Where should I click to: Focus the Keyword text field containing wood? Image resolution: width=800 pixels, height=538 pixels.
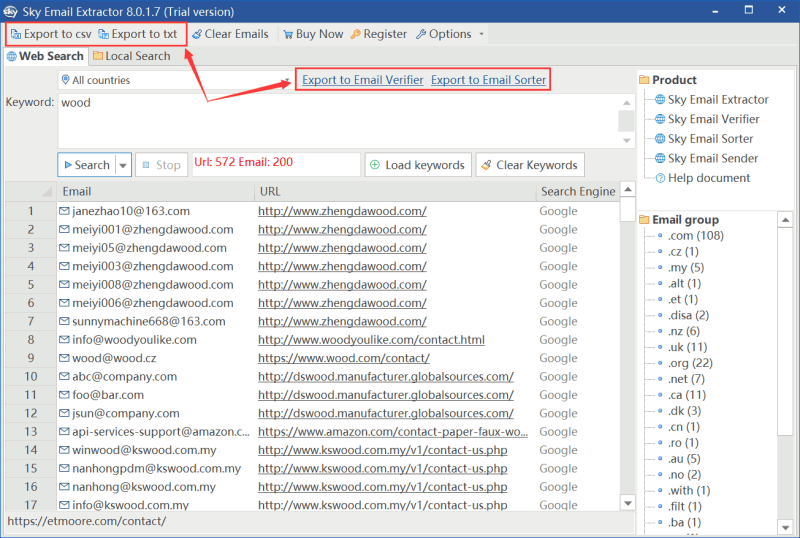338,121
